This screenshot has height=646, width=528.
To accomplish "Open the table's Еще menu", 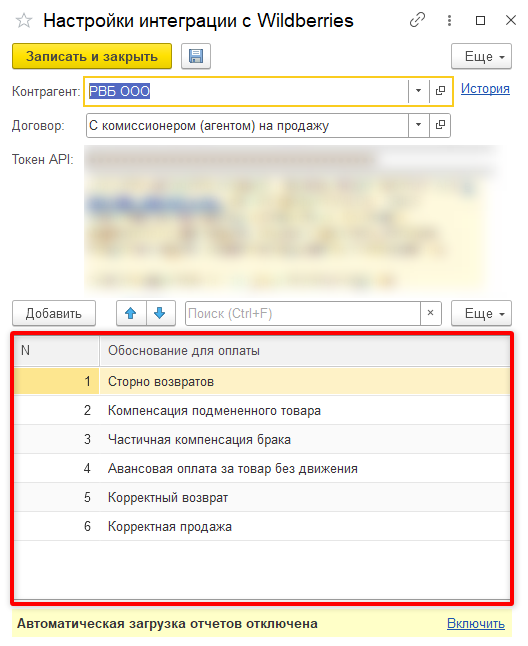I will coord(481,314).
